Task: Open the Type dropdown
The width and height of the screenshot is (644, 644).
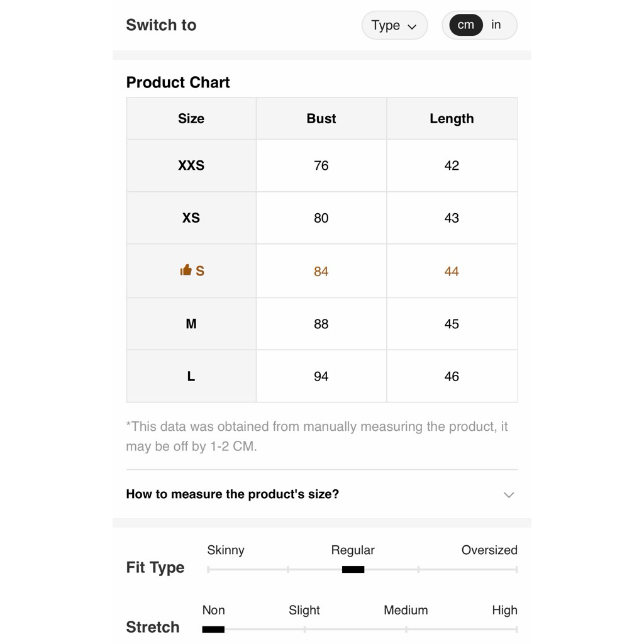Action: [394, 25]
